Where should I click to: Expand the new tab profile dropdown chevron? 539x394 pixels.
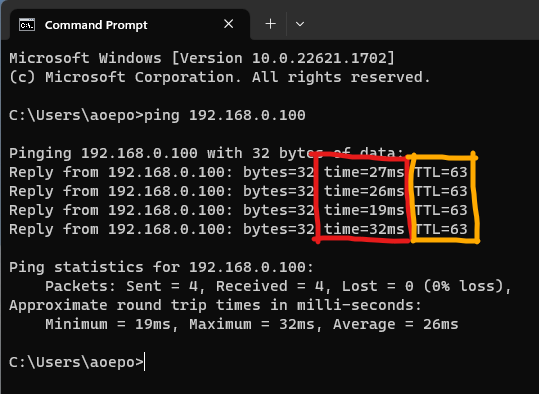tap(300, 24)
